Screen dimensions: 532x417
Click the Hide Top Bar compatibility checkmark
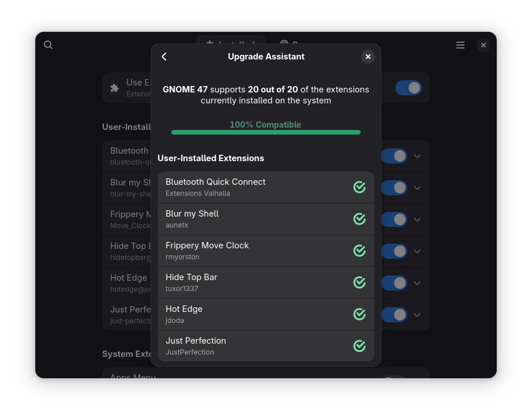(x=359, y=282)
